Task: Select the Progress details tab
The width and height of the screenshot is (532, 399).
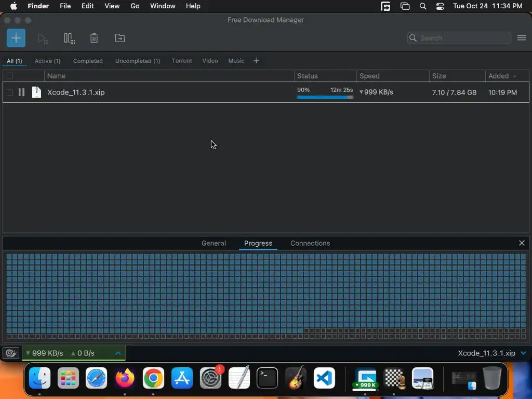Action: (258, 243)
